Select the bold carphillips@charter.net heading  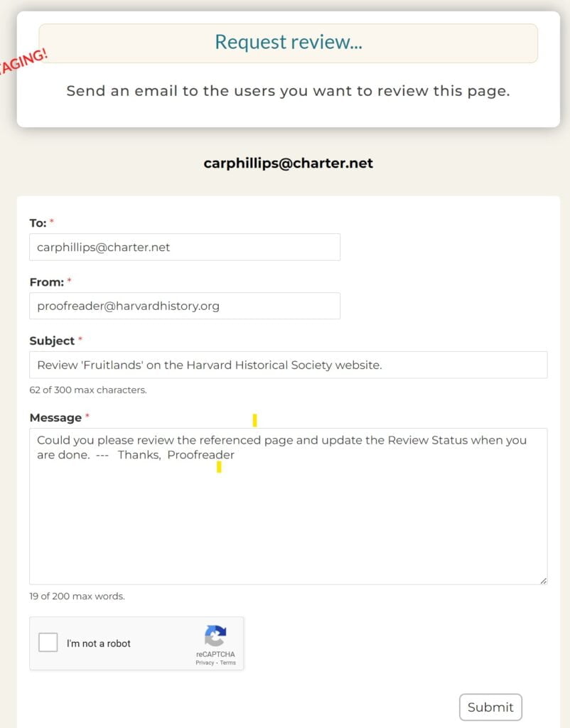click(288, 164)
